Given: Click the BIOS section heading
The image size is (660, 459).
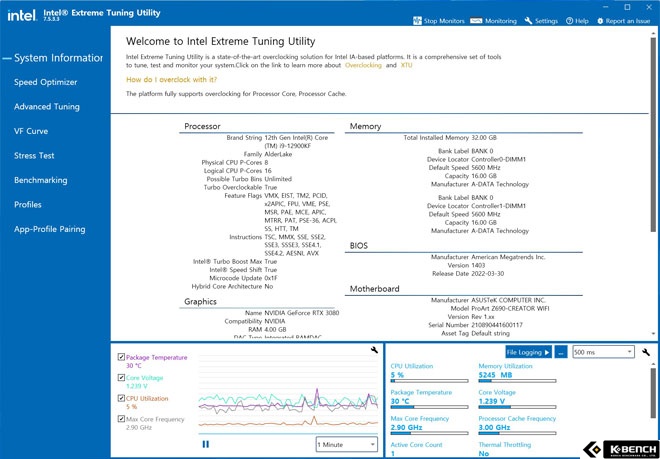Looking at the screenshot, I should click(359, 246).
